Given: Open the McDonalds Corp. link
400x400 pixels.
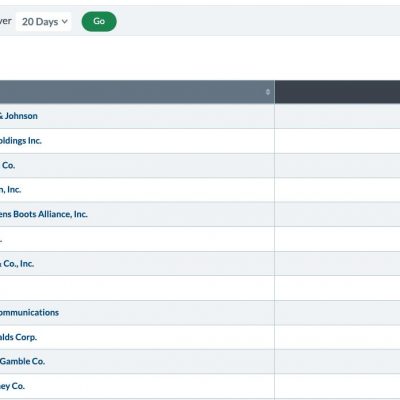Looking at the screenshot, I should (x=18, y=337).
